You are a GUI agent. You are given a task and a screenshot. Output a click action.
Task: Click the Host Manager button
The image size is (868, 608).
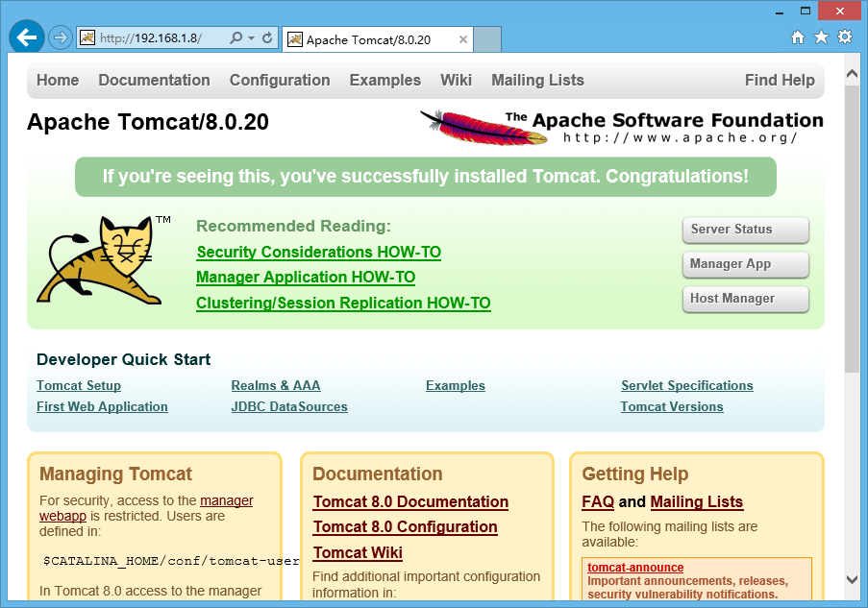745,299
